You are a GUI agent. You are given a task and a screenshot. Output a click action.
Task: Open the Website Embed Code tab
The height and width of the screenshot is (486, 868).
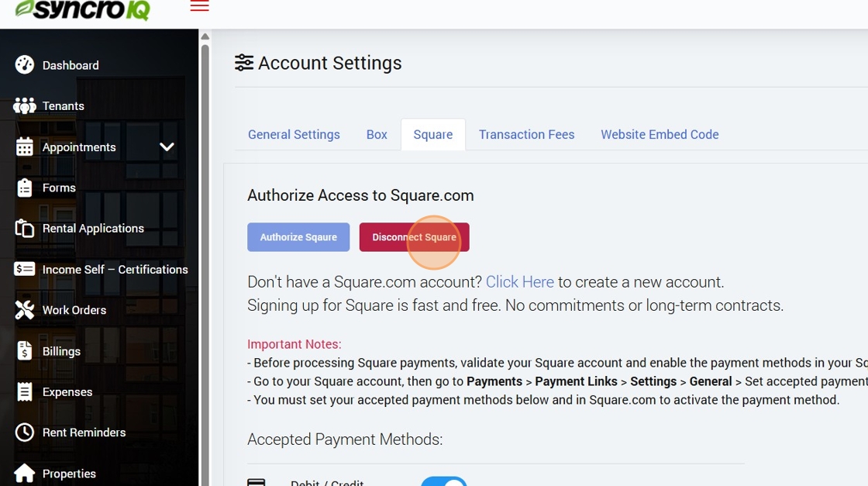point(660,135)
